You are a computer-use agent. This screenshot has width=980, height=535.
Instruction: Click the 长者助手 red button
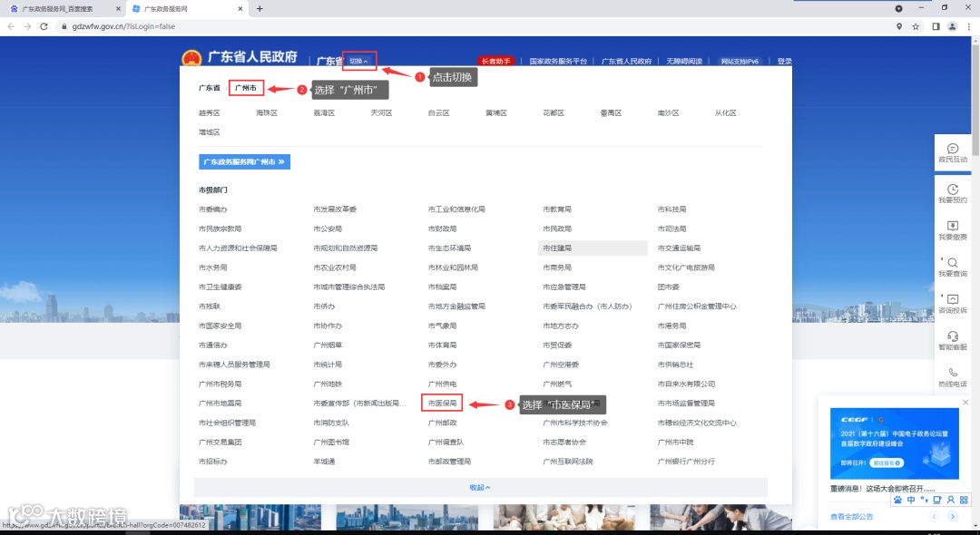coord(495,61)
